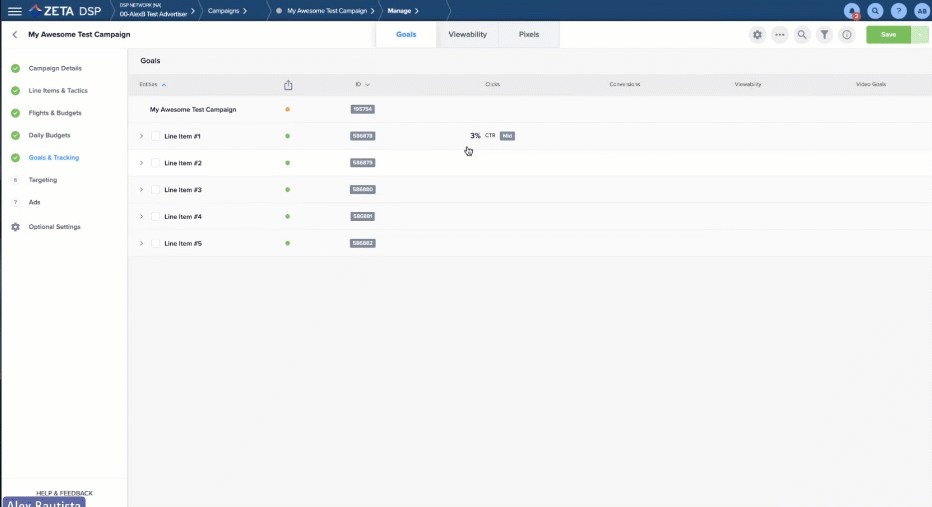Click the export icon in table header
Viewport: 932px width, 507px height.
288,85
